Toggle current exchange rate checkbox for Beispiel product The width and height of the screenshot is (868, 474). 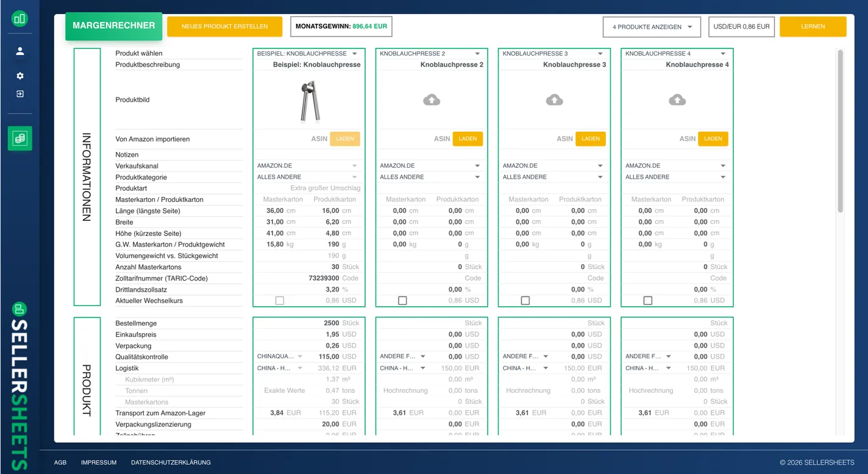tap(280, 301)
